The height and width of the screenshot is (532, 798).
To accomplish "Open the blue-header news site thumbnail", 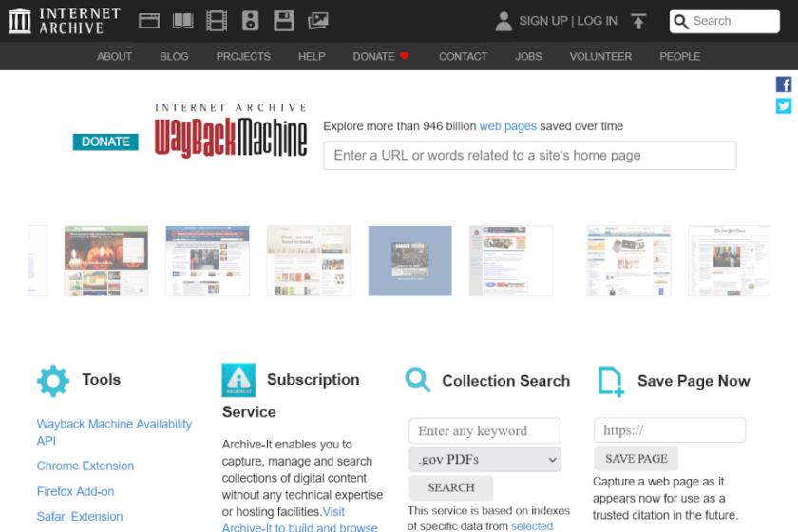I will pos(208,261).
